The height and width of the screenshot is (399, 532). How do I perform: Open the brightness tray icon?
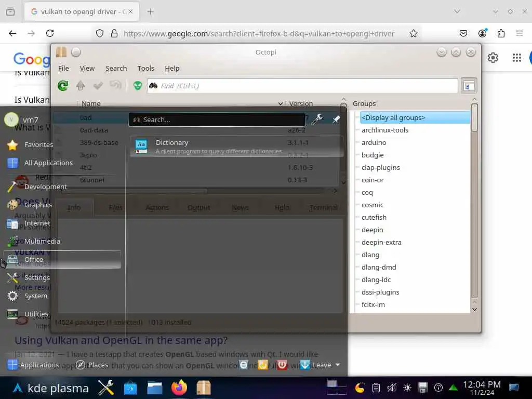tap(407, 388)
